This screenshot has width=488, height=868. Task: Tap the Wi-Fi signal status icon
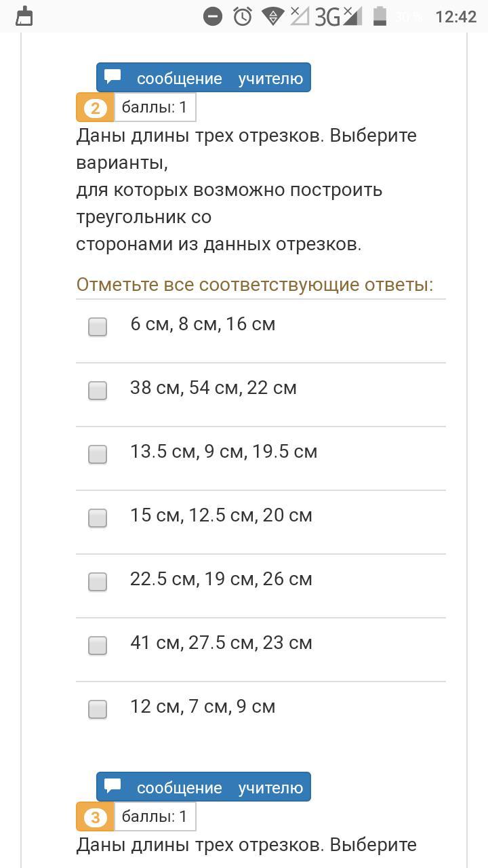(x=272, y=16)
